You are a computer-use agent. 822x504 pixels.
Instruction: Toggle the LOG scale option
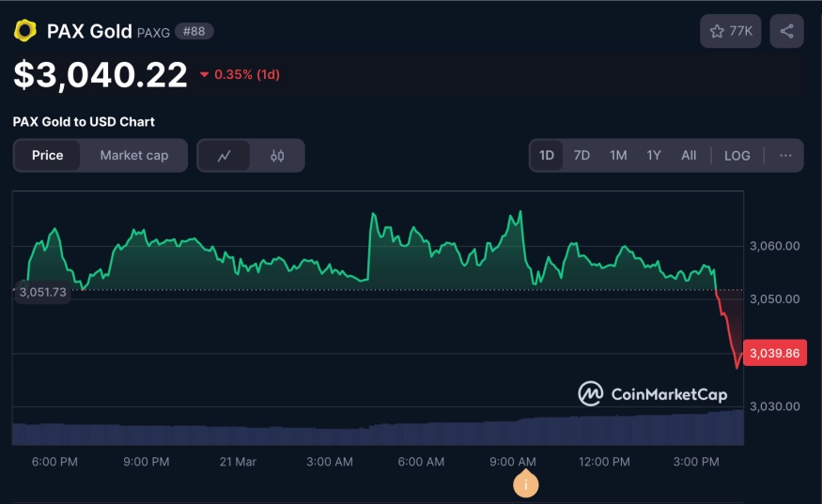(x=737, y=156)
